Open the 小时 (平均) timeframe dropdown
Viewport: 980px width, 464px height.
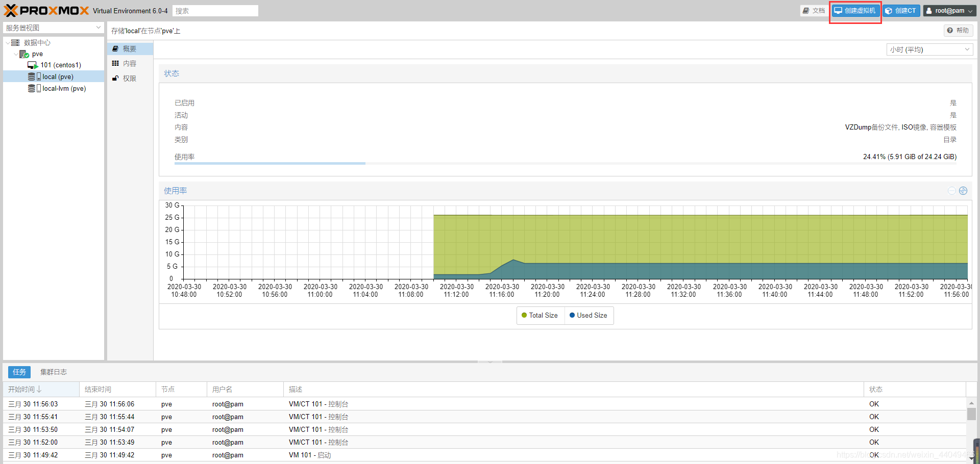click(x=930, y=49)
